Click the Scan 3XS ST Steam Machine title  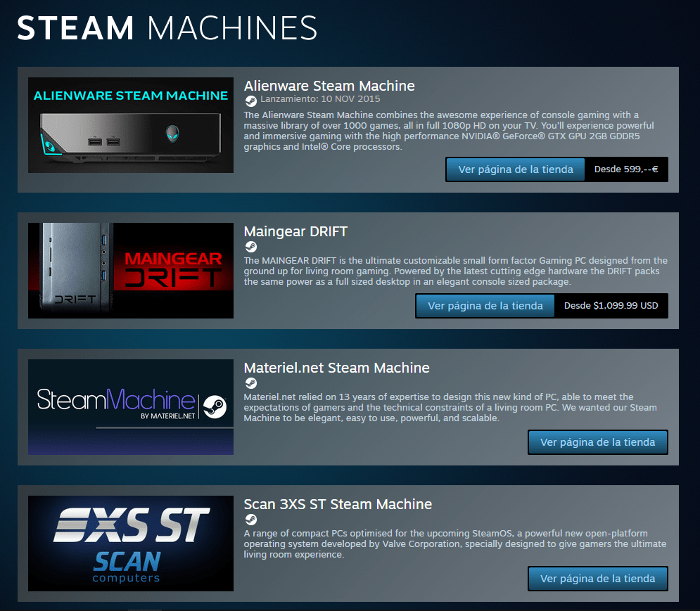coord(338,504)
